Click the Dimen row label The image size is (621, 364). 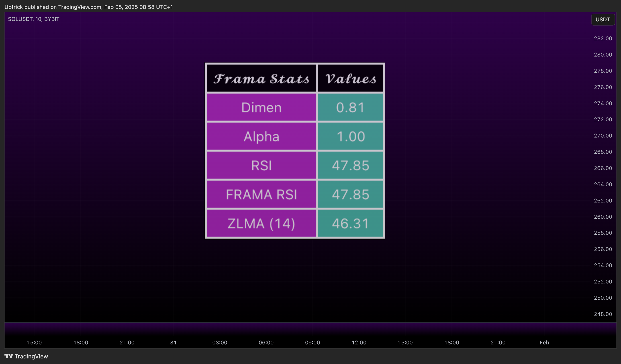(261, 107)
